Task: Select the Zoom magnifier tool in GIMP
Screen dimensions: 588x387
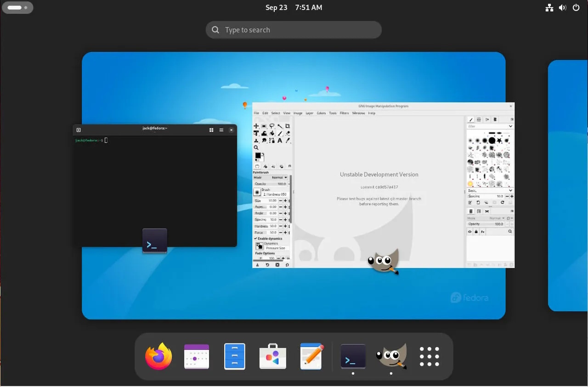Action: (x=256, y=148)
